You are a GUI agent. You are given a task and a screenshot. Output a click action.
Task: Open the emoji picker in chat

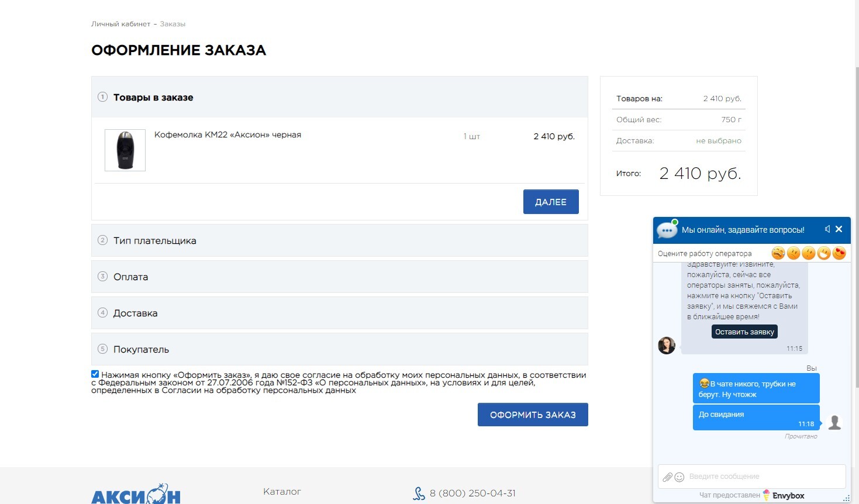click(679, 477)
